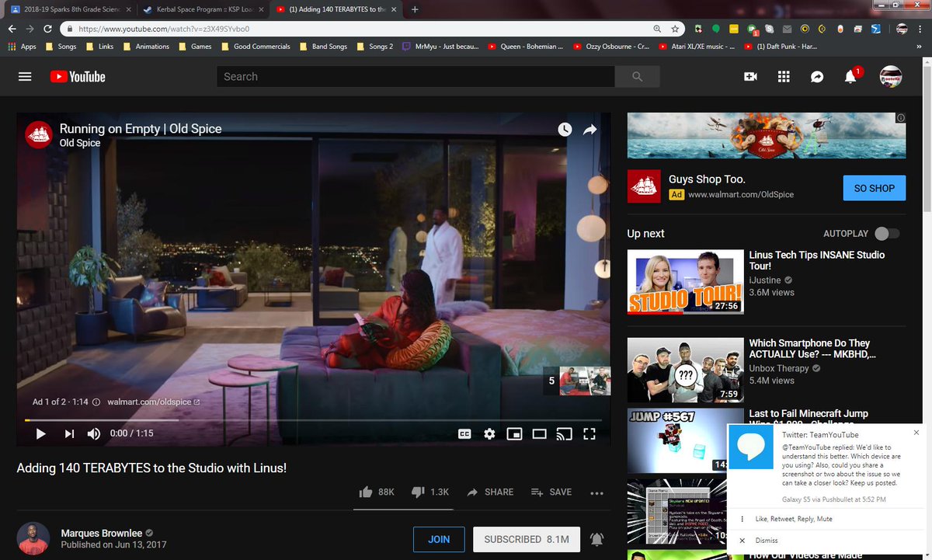Click the SUBSCRIBED 8.1M button
This screenshot has height=560, width=932.
click(x=527, y=539)
